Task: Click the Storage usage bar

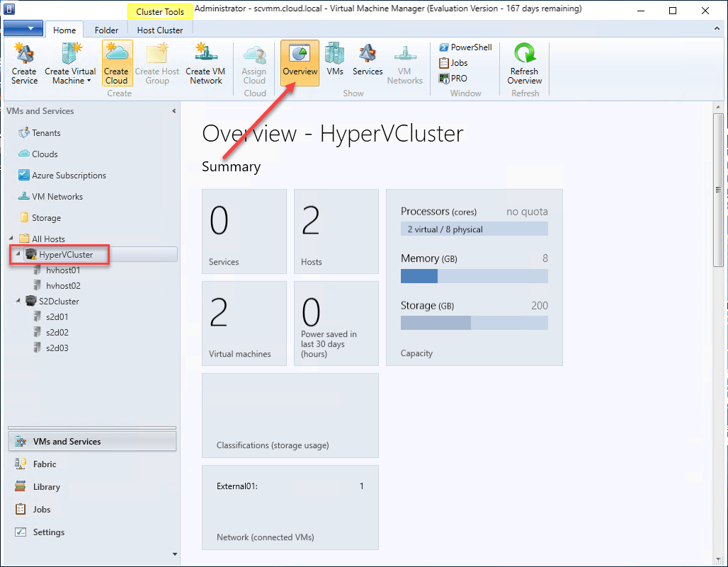Action: (474, 323)
